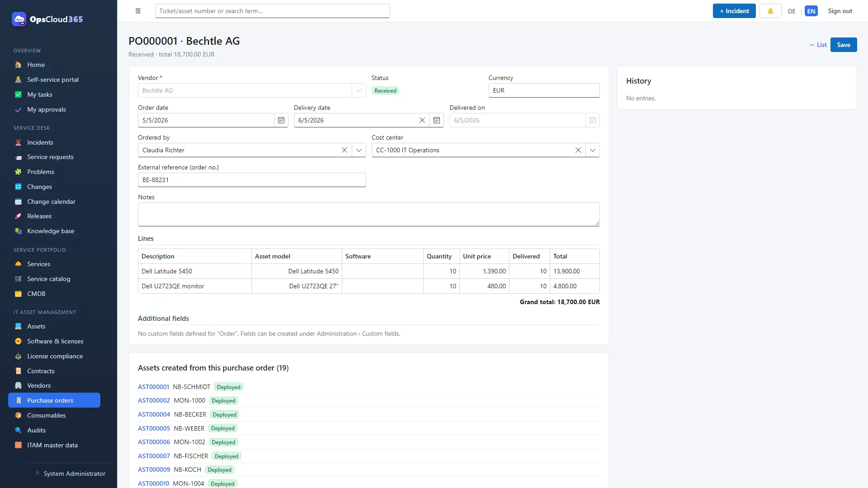
Task: Click the Order date input
Action: point(206,120)
